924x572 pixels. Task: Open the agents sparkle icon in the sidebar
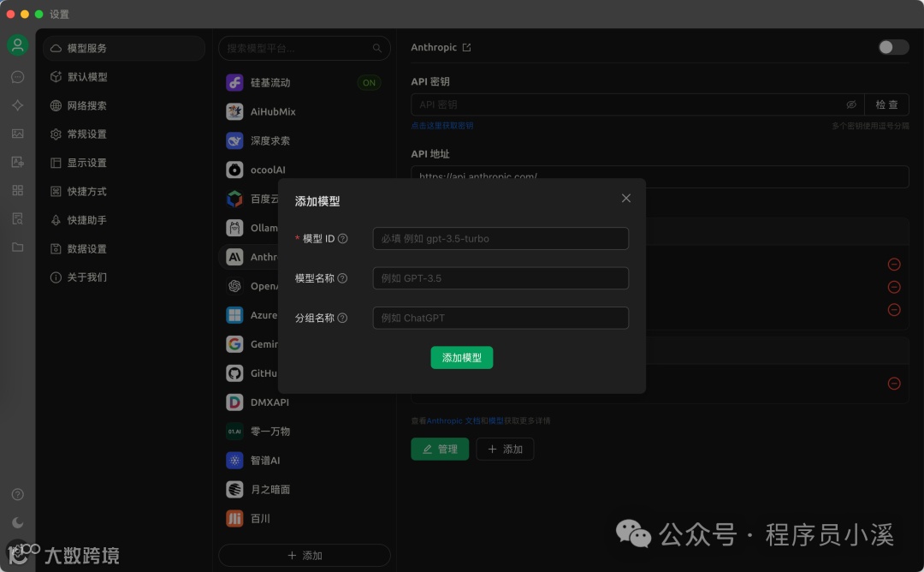coord(18,105)
